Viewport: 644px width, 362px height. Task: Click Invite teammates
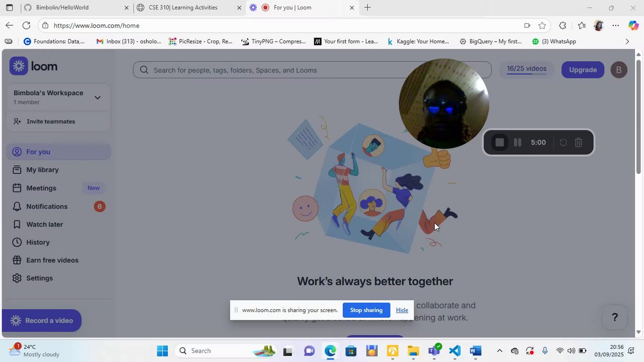[x=58, y=122]
